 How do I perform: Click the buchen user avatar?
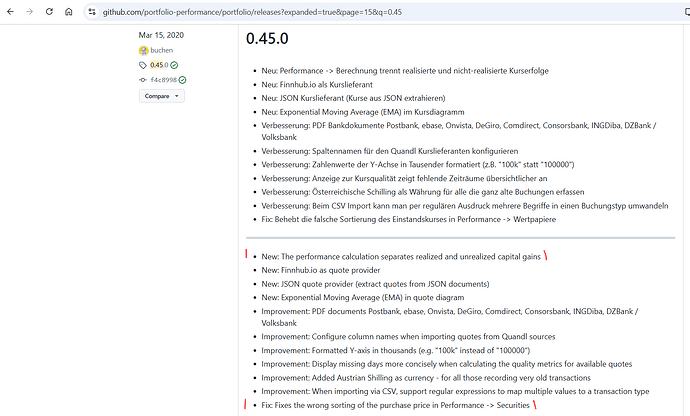coord(144,49)
